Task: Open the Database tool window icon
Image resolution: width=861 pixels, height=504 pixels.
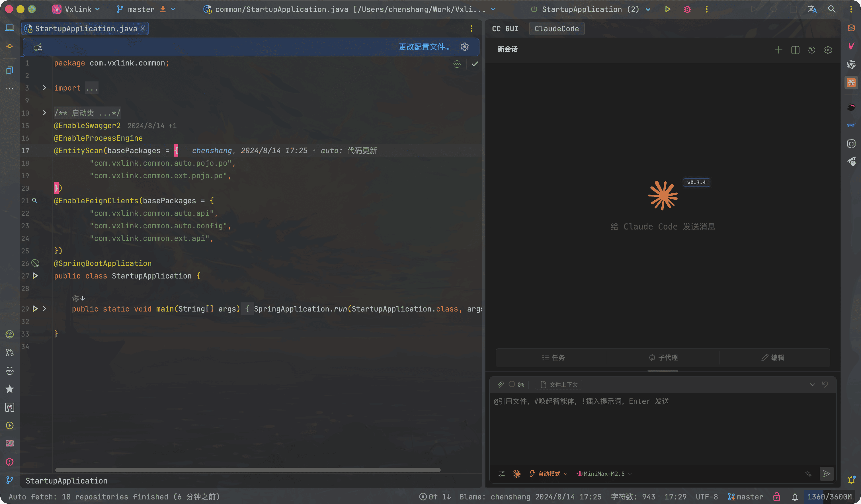Action: pos(851,28)
